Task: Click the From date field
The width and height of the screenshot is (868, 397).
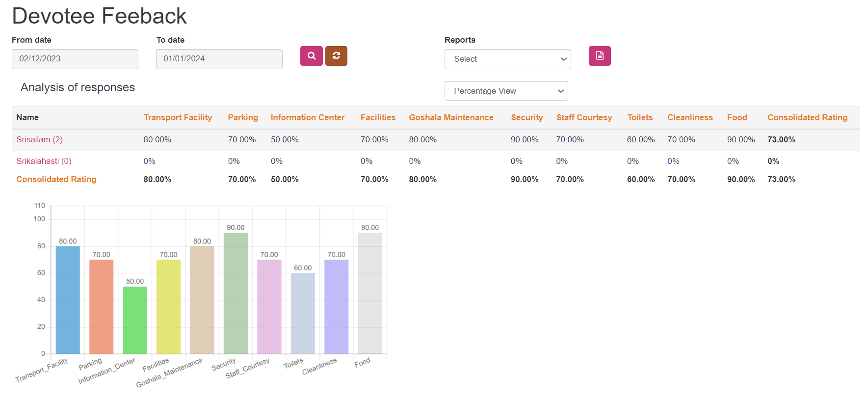Action: (x=75, y=59)
